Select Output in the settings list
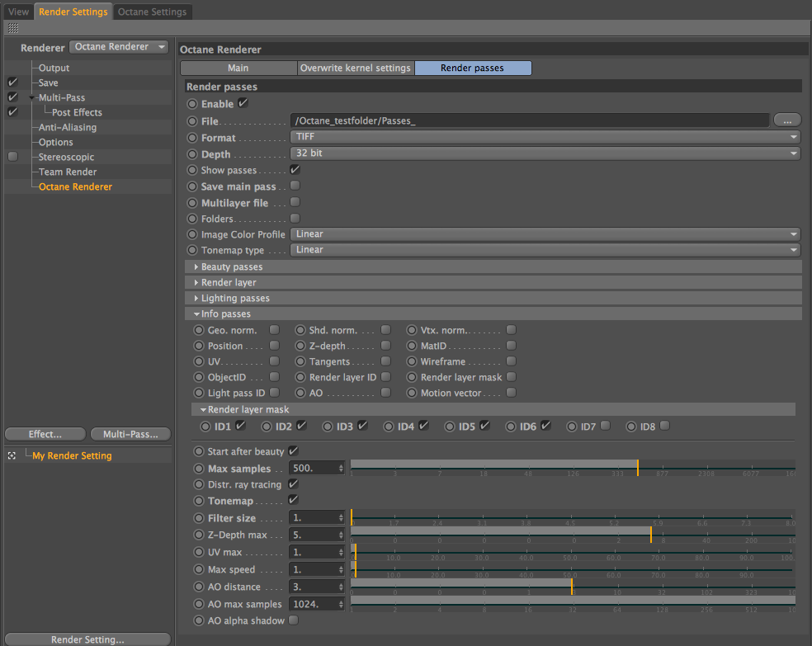This screenshot has height=646, width=812. pyautogui.click(x=54, y=68)
